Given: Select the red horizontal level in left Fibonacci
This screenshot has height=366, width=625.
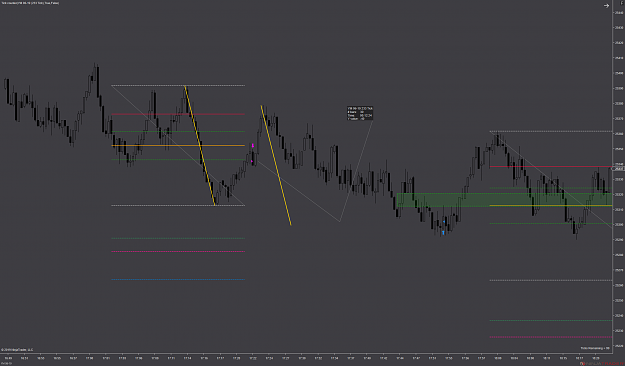Looking at the screenshot, I should click(x=178, y=114).
